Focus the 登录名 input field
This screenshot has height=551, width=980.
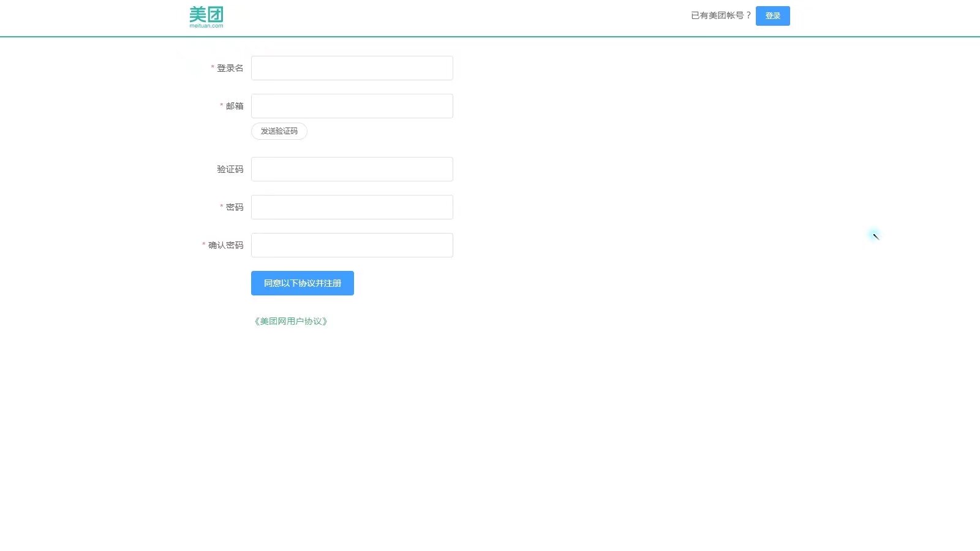click(352, 68)
